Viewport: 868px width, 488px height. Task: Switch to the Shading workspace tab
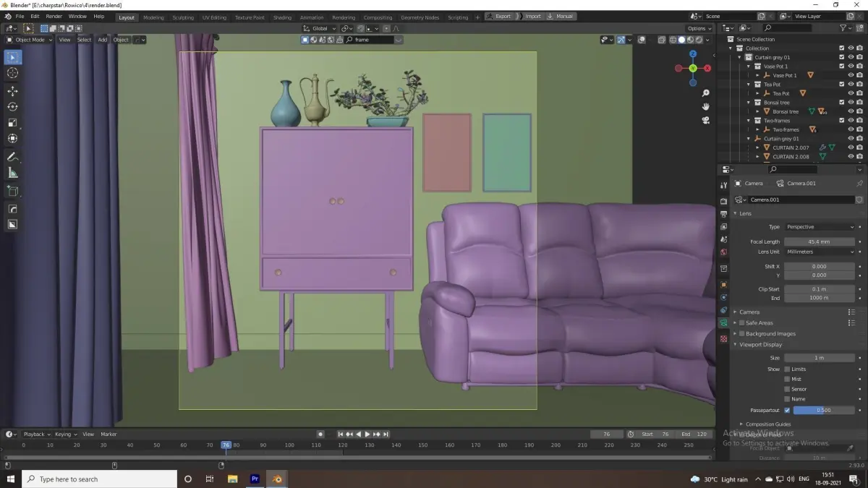282,17
